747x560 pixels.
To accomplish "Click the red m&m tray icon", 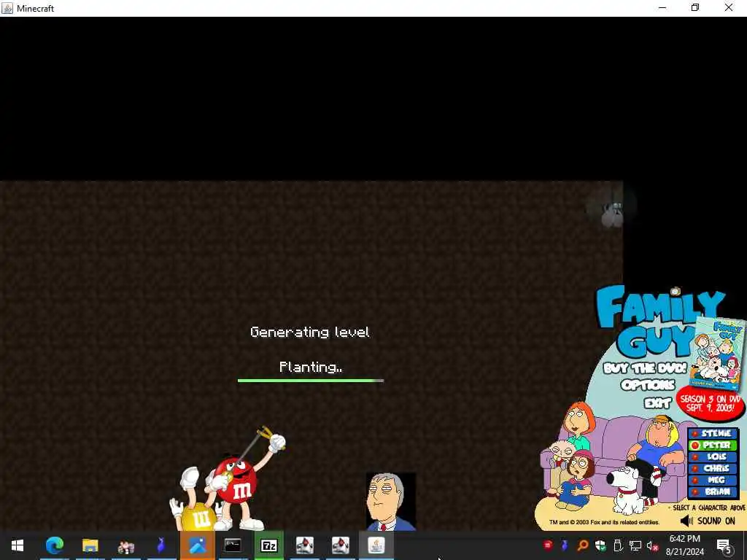I will pyautogui.click(x=547, y=545).
